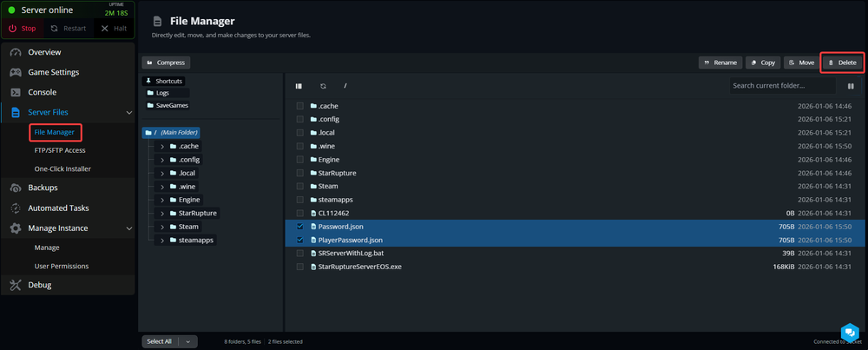Expand the Engine tree folder
This screenshot has height=350, width=868.
point(162,200)
